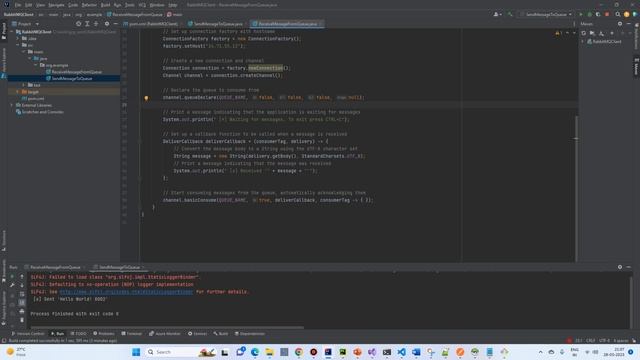Expand the target folder in Project tree
Viewport: 640px width, 360px height.
(18, 92)
